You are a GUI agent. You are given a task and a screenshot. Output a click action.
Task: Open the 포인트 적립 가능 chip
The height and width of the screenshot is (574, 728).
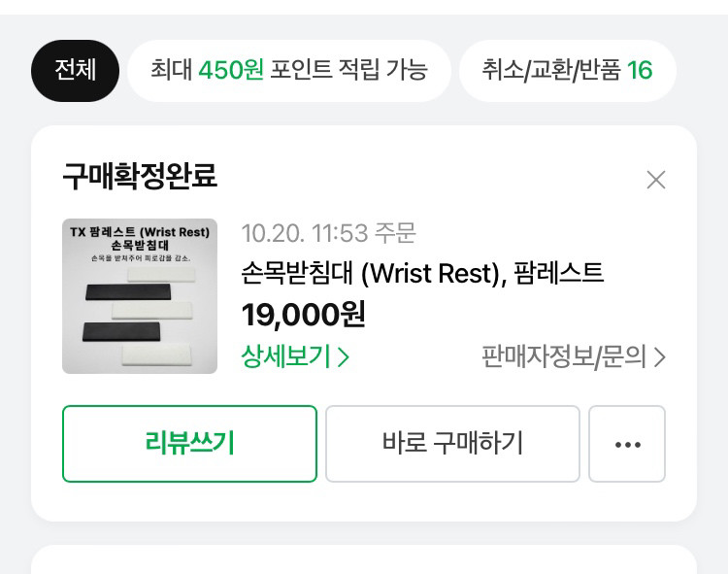(x=289, y=71)
